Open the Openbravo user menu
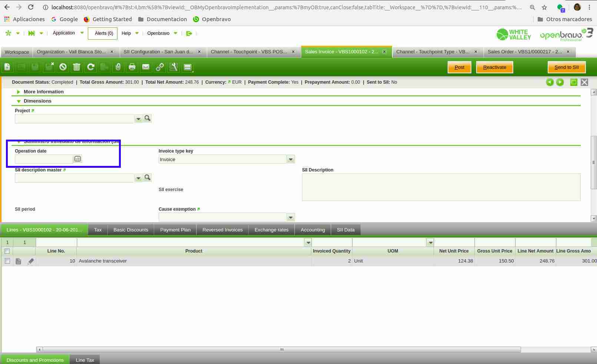This screenshot has height=364, width=597. (x=162, y=33)
